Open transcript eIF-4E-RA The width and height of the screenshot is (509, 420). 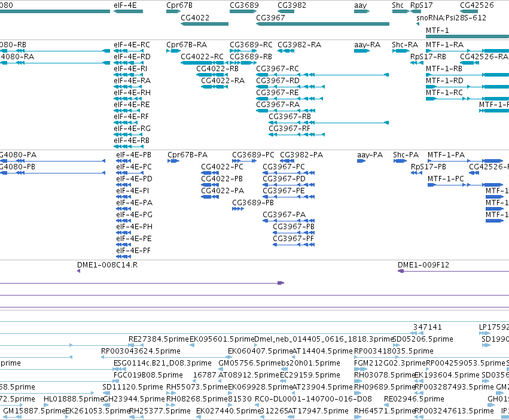pyautogui.click(x=132, y=81)
